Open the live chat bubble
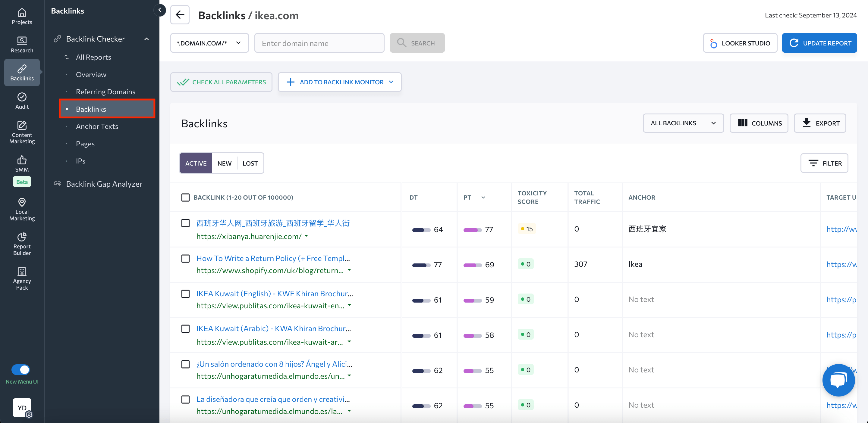The image size is (868, 423). point(838,380)
